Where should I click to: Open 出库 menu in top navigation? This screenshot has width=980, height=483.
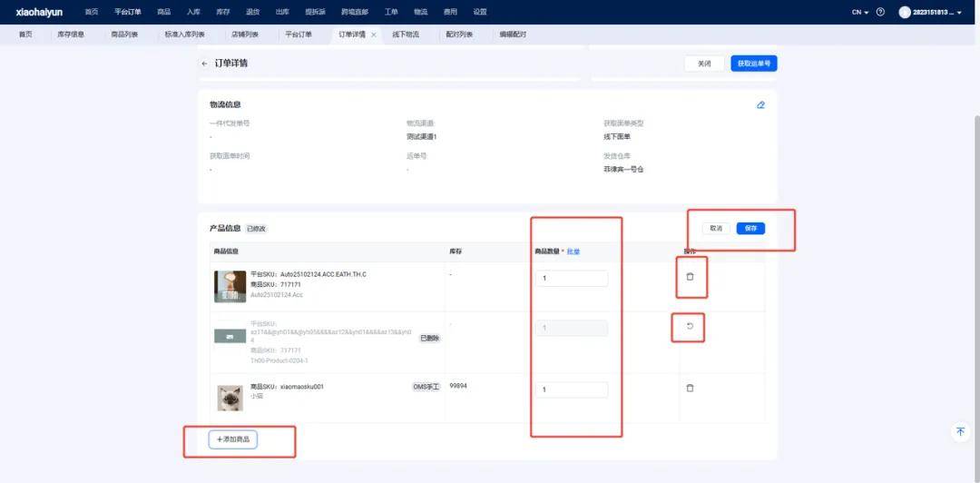click(x=282, y=12)
